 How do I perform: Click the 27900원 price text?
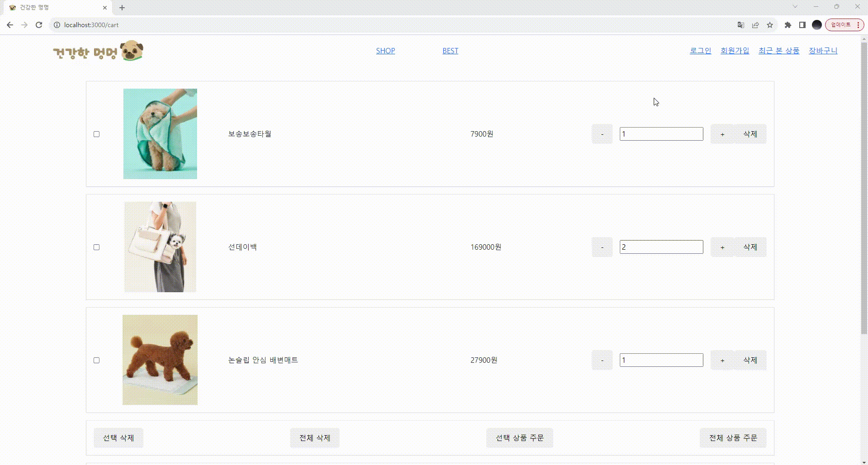click(484, 360)
